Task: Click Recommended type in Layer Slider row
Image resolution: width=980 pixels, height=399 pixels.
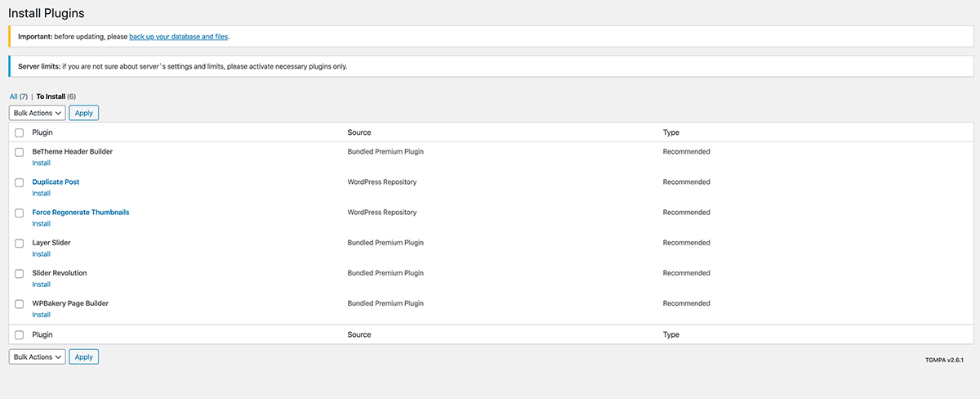Action: point(687,243)
